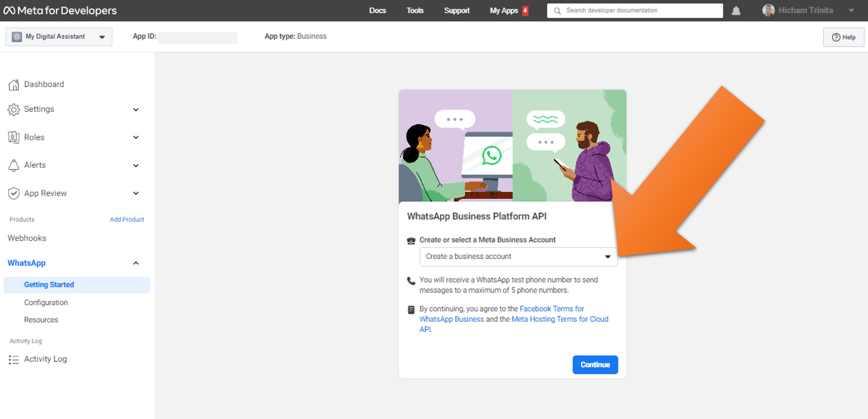Click the Dashboard home icon
Screen dimensions: 868x419
coord(13,85)
